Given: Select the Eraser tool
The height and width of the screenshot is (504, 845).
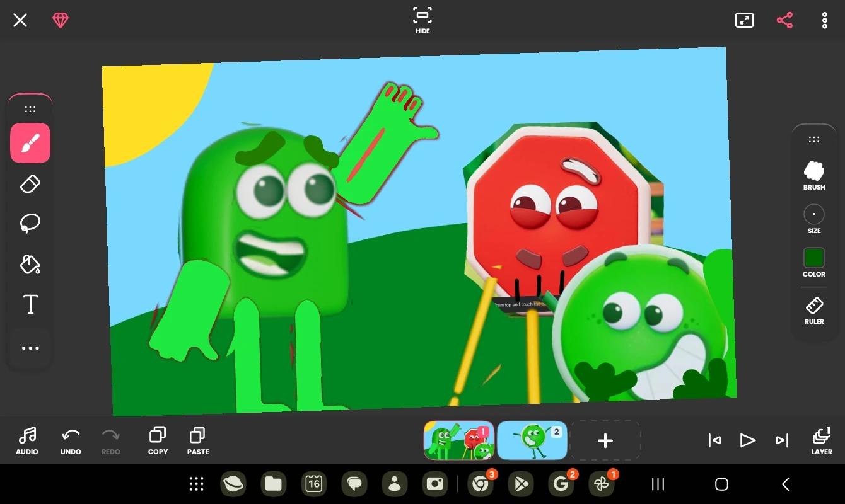Looking at the screenshot, I should [30, 184].
